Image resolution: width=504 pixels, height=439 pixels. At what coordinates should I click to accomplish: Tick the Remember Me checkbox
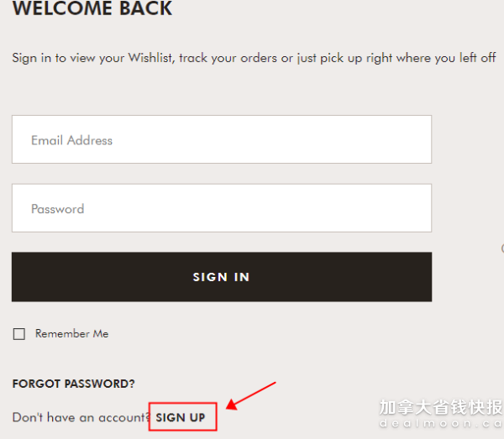(19, 334)
